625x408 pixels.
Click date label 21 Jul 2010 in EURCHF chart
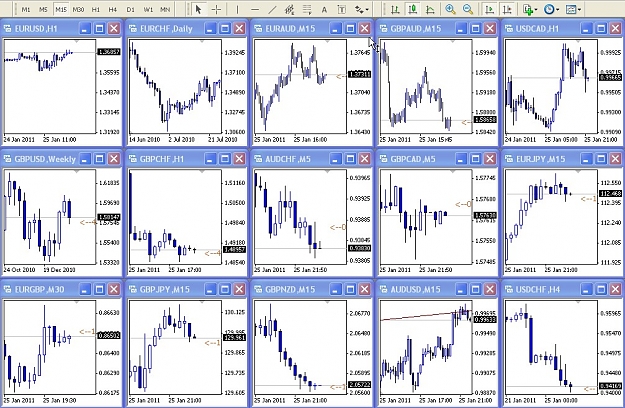(222, 140)
